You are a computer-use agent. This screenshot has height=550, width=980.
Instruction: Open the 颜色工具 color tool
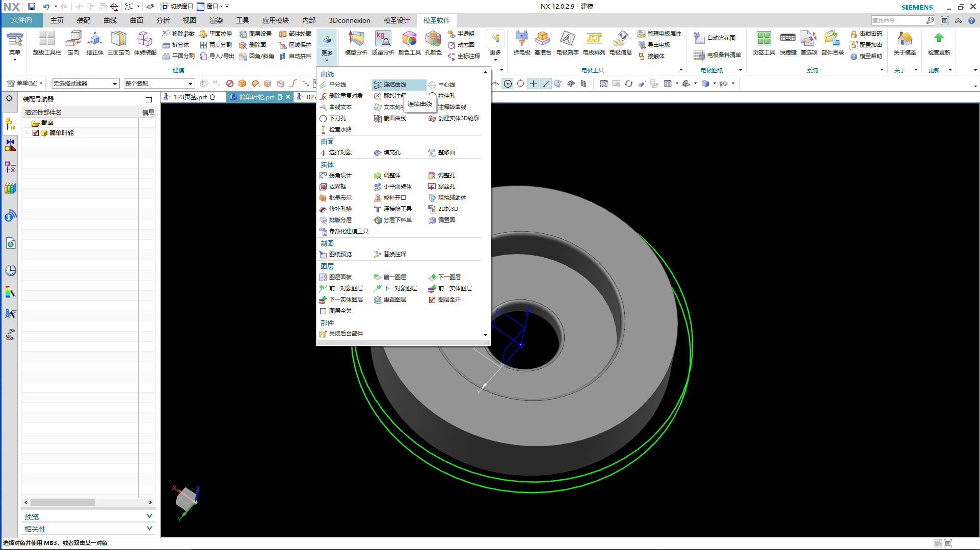click(x=409, y=43)
